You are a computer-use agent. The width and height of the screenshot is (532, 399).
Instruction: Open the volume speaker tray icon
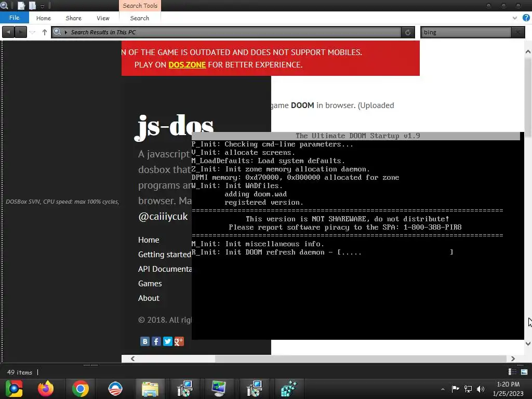[481, 389]
